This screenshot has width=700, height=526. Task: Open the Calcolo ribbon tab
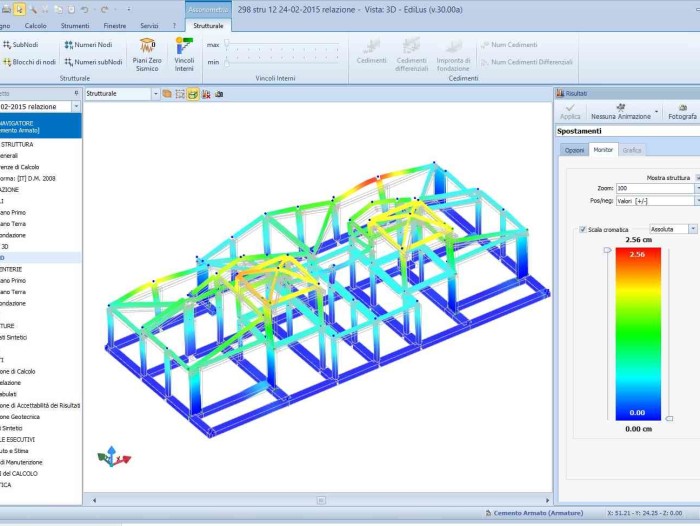pyautogui.click(x=35, y=24)
